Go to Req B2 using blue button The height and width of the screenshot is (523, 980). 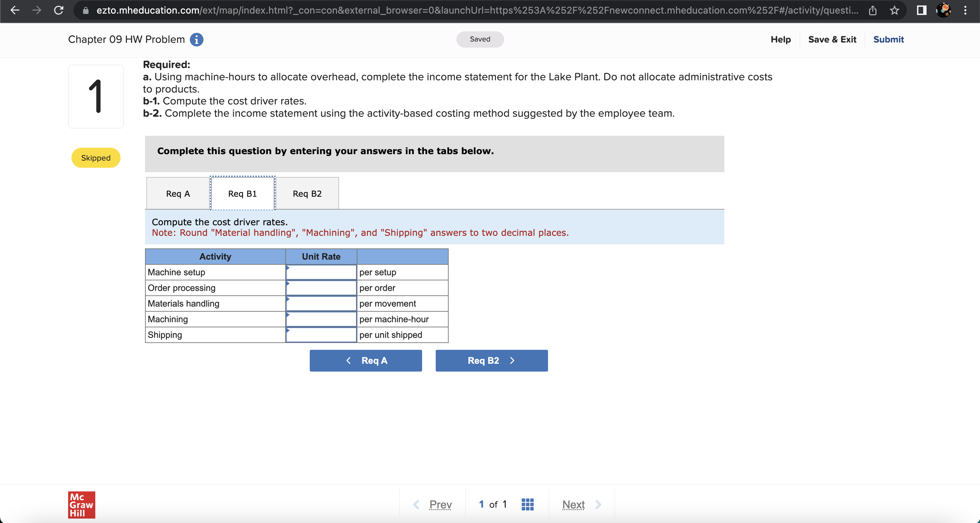click(x=492, y=361)
